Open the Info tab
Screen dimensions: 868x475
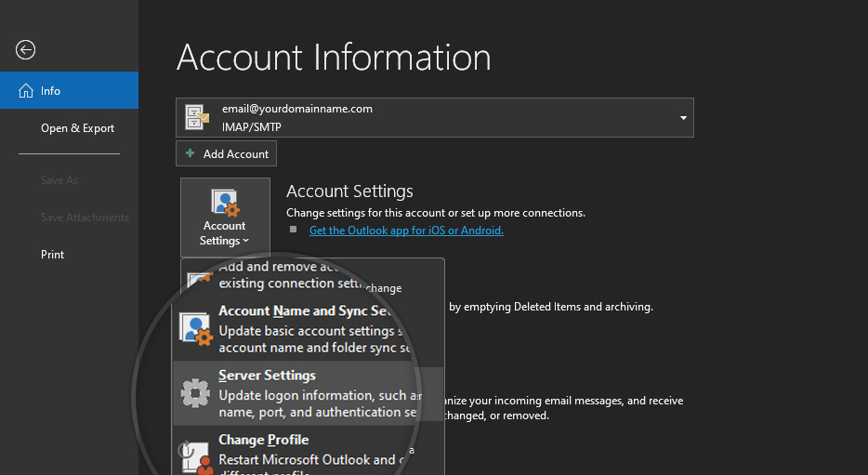pyautogui.click(x=69, y=90)
